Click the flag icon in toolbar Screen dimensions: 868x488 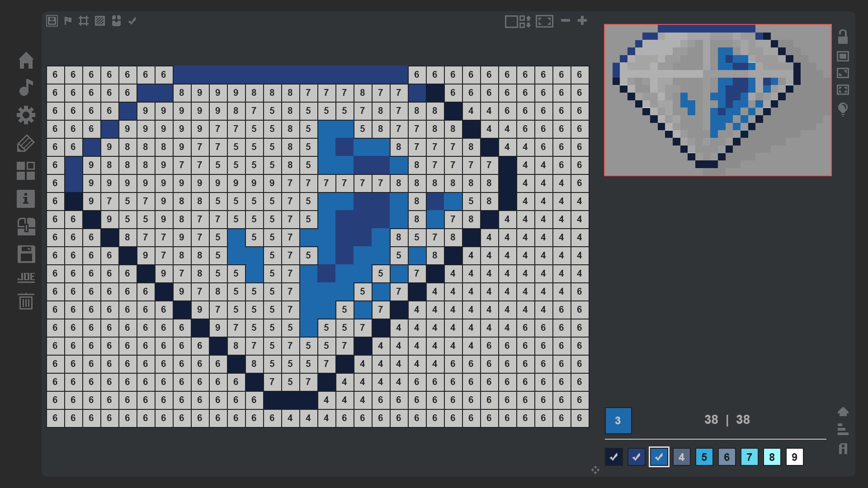[x=68, y=21]
